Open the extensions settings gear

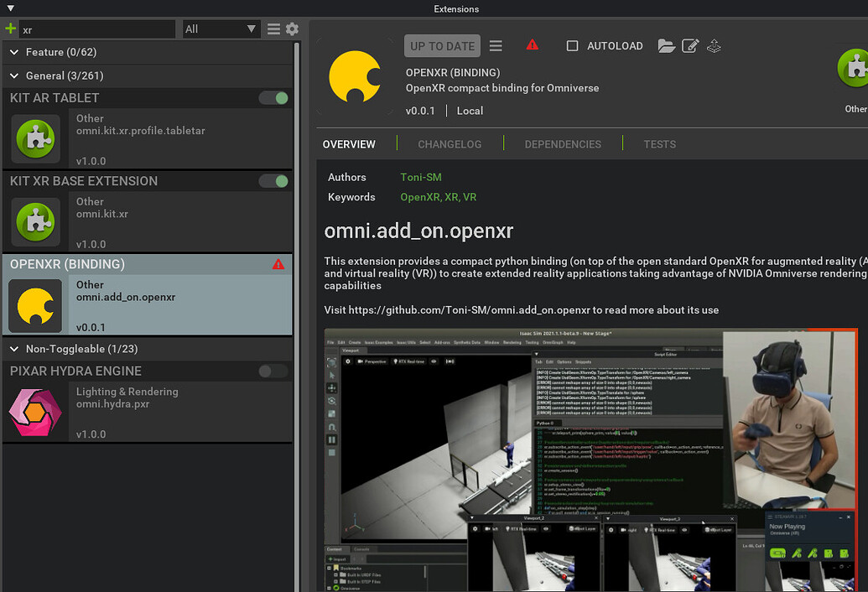(291, 28)
